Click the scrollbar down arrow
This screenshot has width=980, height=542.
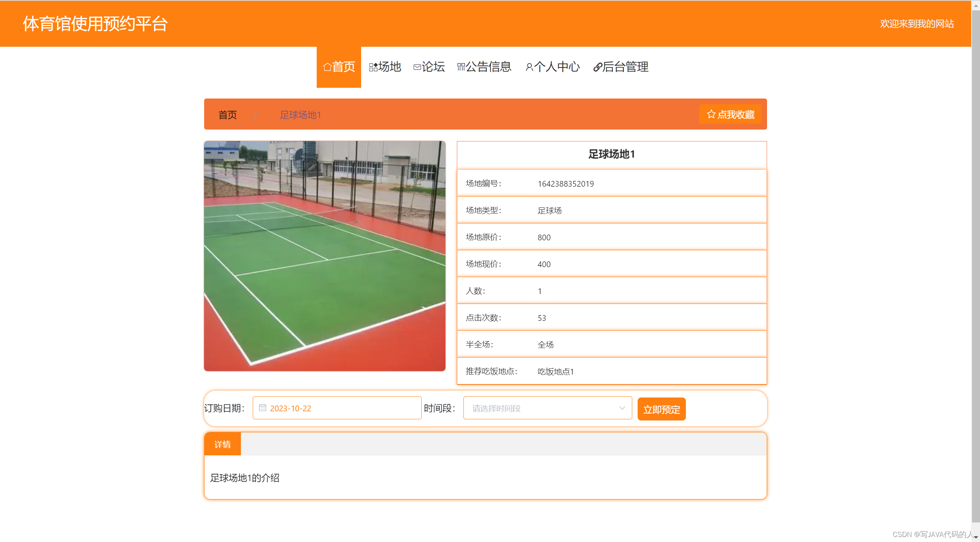point(975,538)
